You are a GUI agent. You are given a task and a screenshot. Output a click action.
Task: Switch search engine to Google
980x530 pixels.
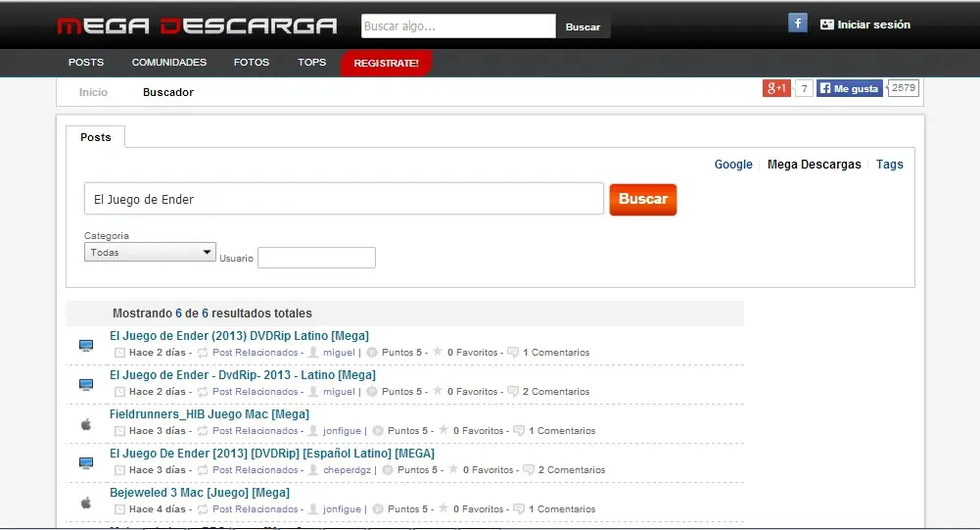[733, 164]
